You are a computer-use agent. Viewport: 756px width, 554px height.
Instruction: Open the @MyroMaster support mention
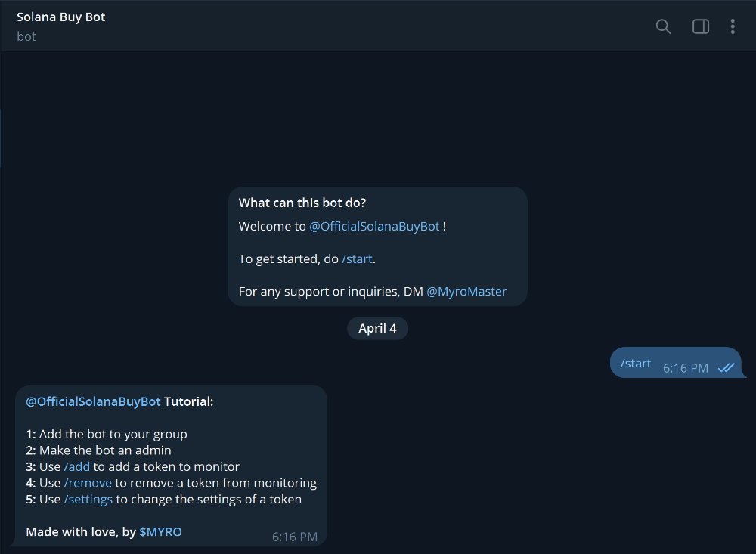pos(466,291)
